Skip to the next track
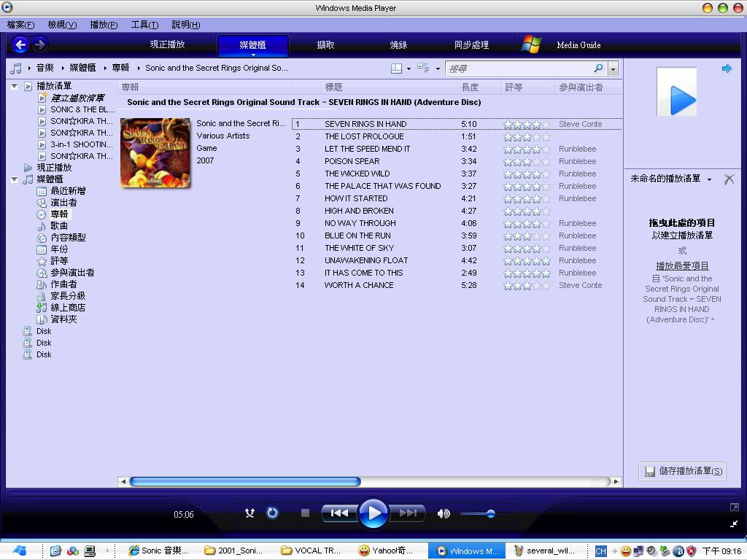Screen dimensions: 747x560 tap(408, 513)
